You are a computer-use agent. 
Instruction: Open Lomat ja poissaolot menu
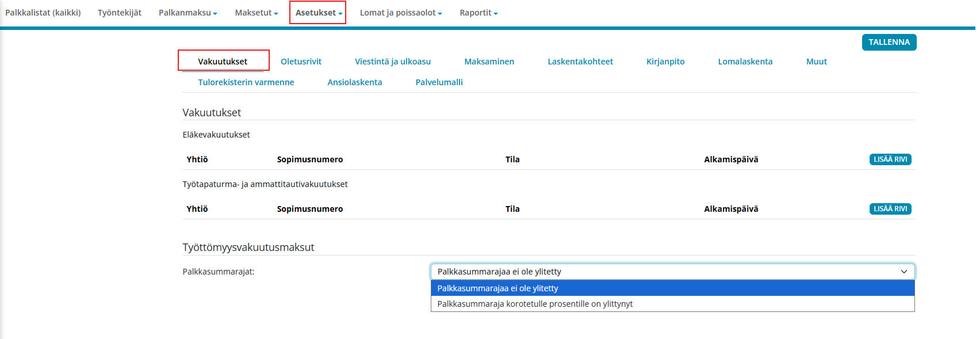click(400, 13)
